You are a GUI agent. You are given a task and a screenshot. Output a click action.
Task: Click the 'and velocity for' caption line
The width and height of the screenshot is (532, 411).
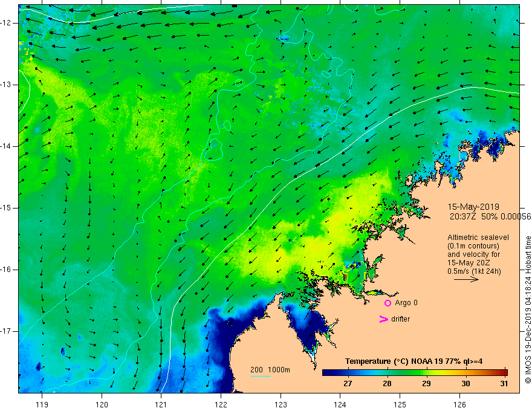pyautogui.click(x=473, y=254)
